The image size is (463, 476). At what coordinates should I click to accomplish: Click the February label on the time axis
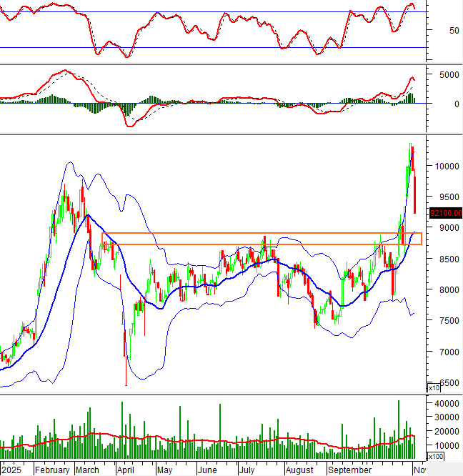click(x=52, y=470)
